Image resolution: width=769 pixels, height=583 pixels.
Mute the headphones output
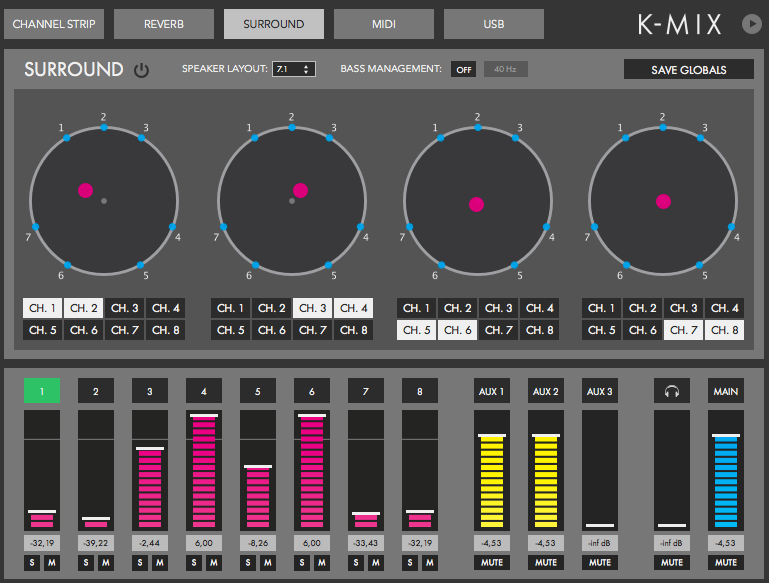(671, 562)
